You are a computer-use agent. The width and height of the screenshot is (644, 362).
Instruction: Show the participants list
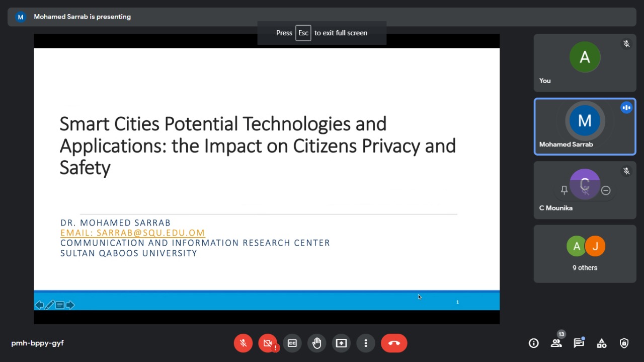556,343
